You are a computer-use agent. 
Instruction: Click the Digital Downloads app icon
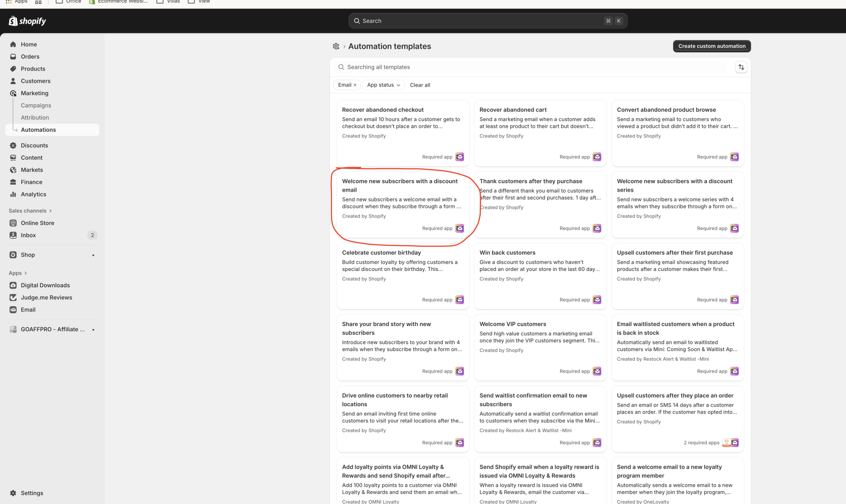coord(13,285)
